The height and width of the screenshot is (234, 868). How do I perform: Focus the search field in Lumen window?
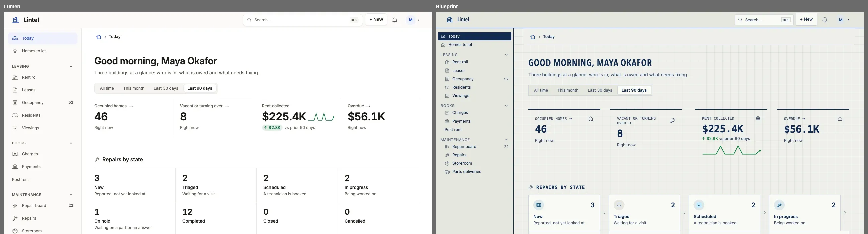[303, 20]
